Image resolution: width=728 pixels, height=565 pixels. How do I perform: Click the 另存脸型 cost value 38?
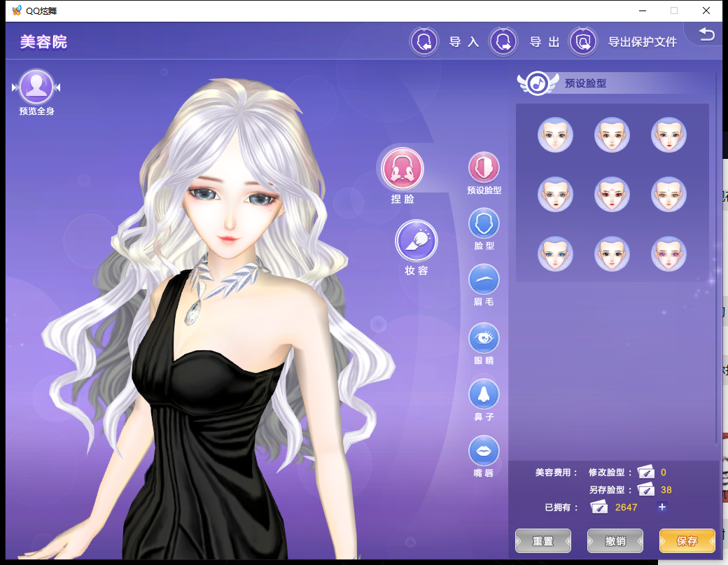[666, 490]
